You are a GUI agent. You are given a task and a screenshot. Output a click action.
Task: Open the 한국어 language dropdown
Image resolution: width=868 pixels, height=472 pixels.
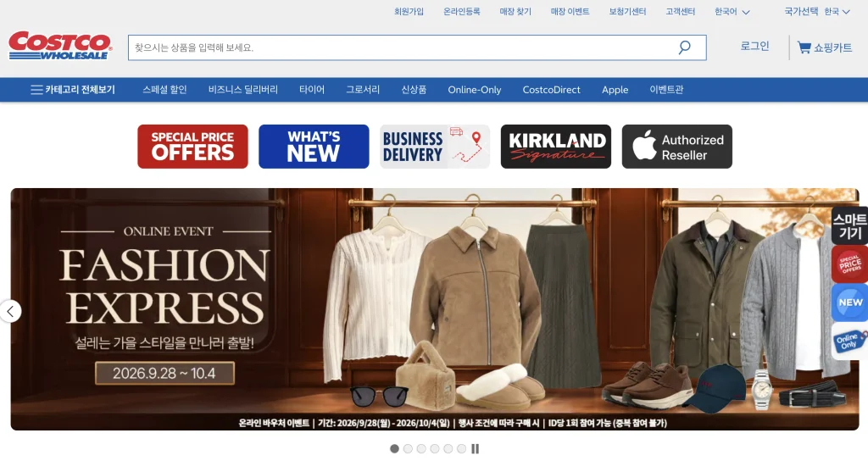732,12
